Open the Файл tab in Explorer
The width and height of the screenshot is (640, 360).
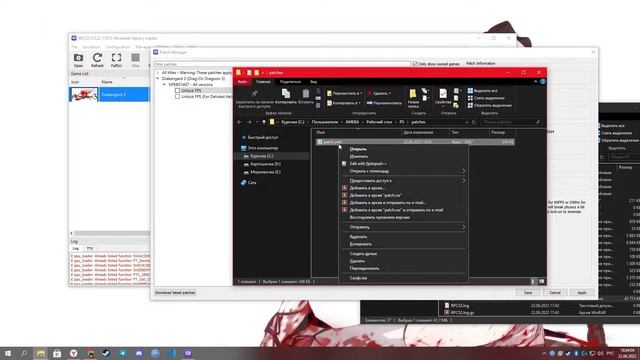pos(242,82)
